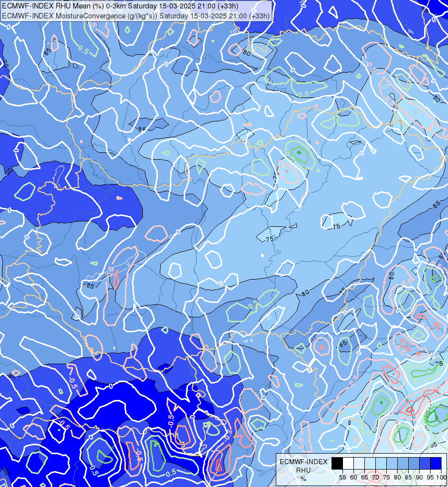448x487 pixels.
Task: Pick the legend swatch between 75 and 80
Action: [392, 464]
